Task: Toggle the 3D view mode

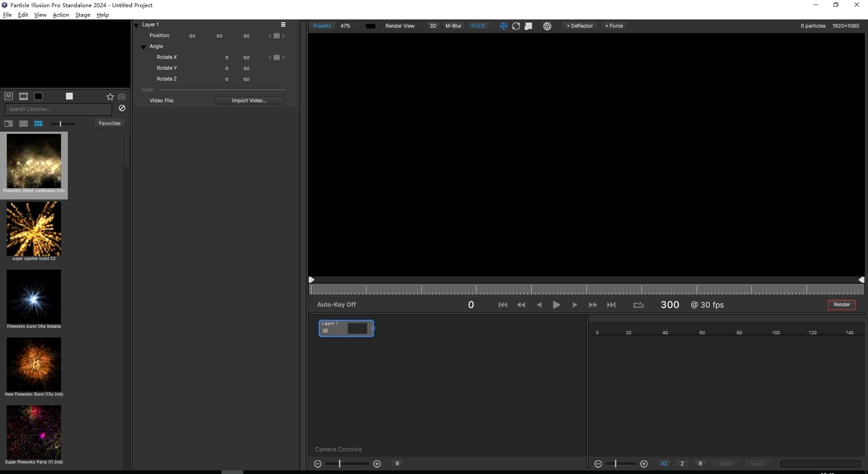Action: [x=433, y=26]
